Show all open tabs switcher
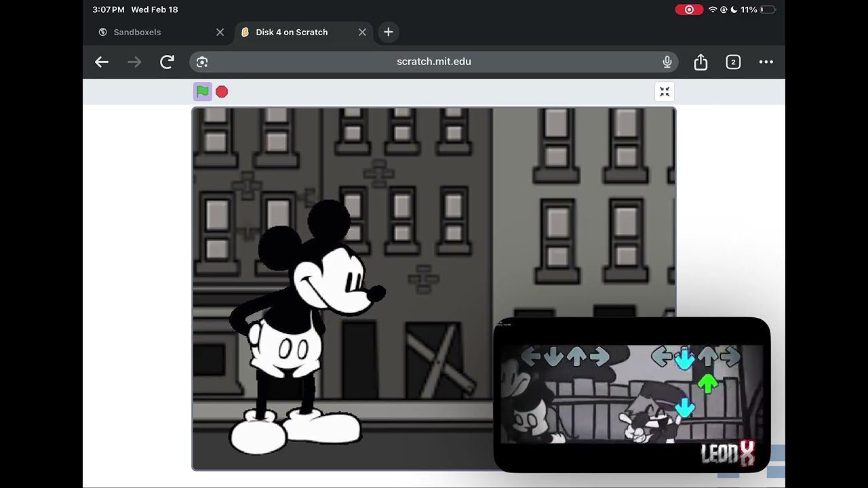Image resolution: width=868 pixels, height=488 pixels. tap(733, 62)
